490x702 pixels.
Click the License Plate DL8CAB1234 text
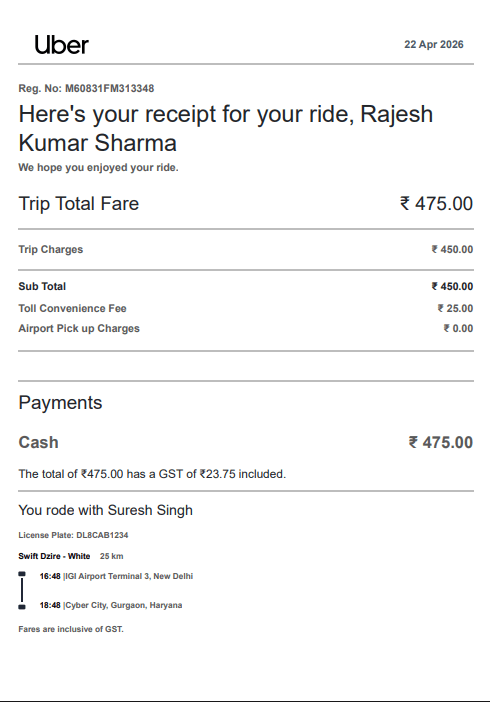pos(73,535)
